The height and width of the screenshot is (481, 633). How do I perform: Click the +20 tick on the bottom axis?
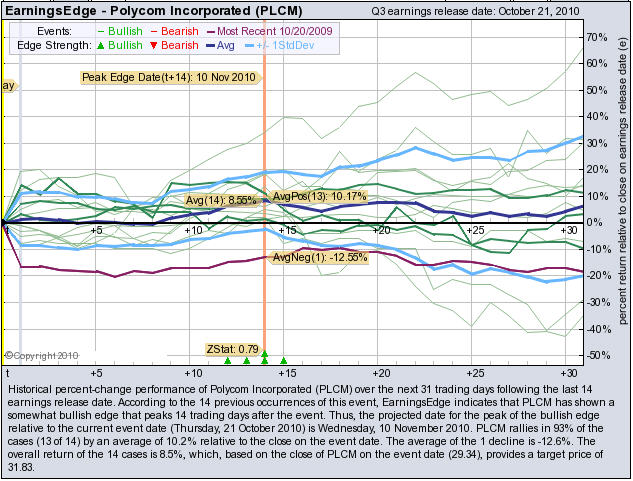[380, 370]
